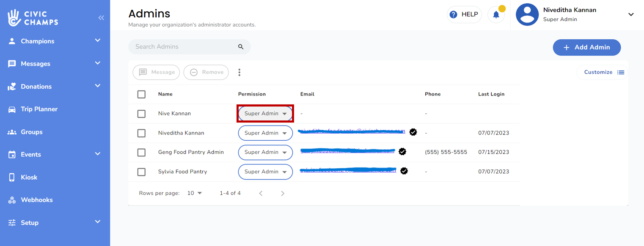Collapse the sidebar with double-chevron icon

click(101, 18)
